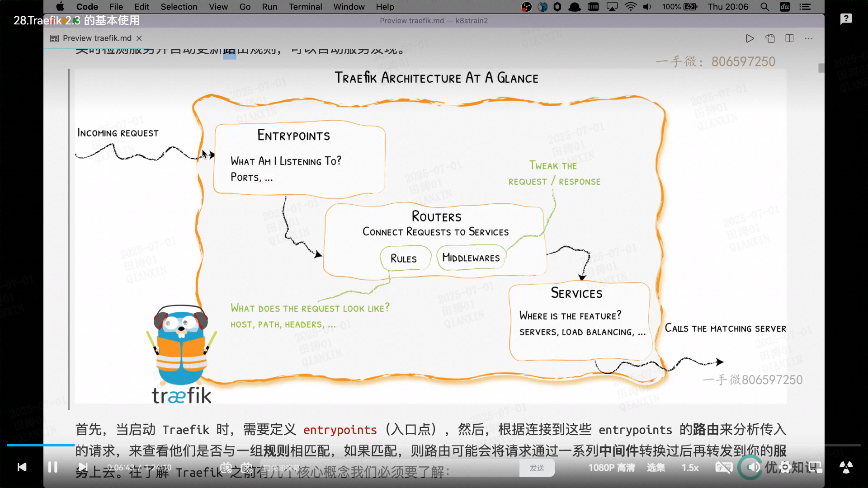Skip to the previous video

22,467
